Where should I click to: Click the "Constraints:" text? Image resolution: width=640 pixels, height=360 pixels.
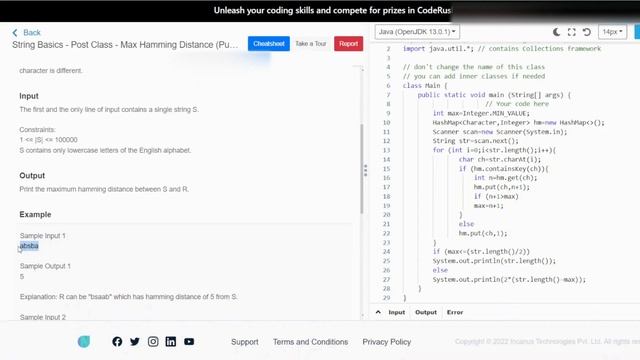tap(37, 129)
